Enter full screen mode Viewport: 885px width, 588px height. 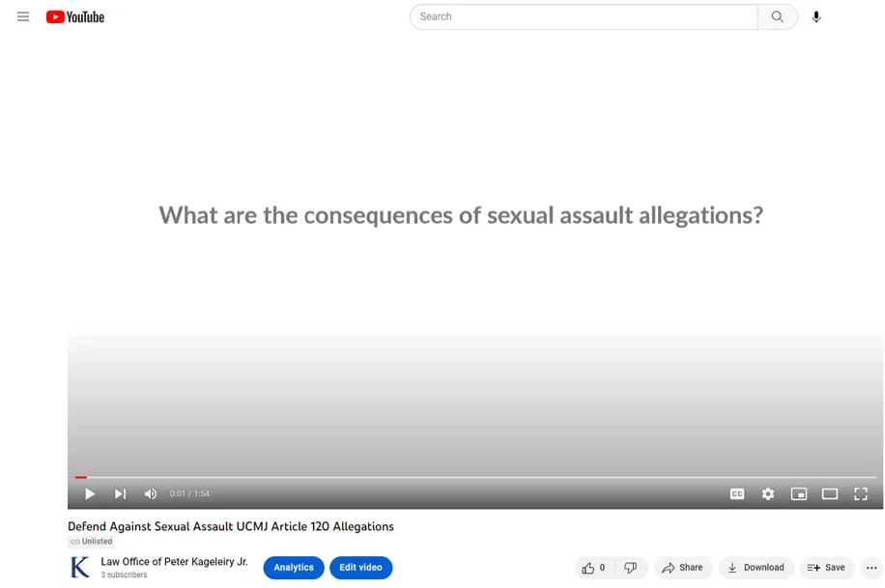tap(860, 493)
